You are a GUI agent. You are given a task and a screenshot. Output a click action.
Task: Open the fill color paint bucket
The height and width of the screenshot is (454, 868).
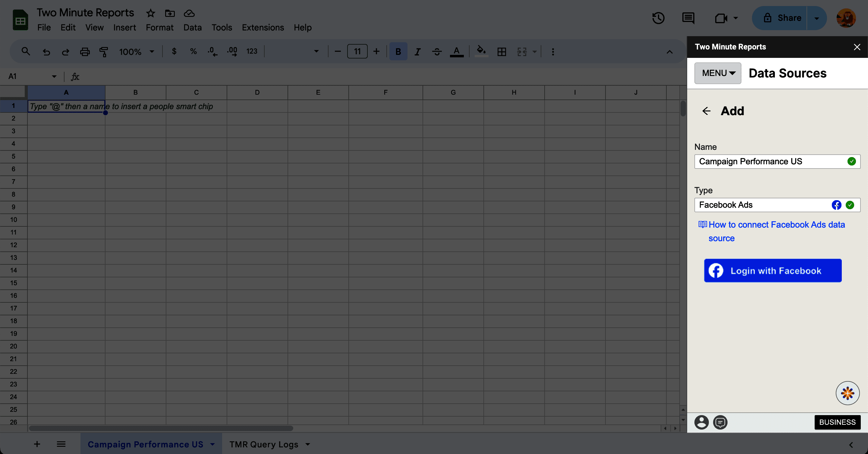(481, 52)
